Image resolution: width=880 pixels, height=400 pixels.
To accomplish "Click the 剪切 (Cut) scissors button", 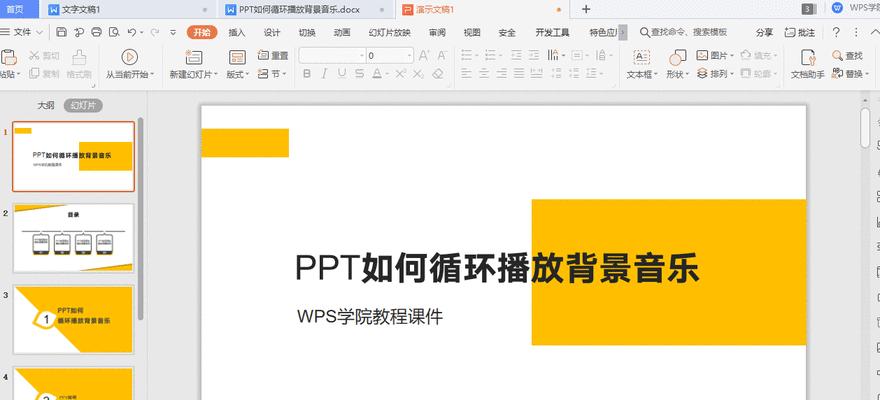I will (44, 56).
